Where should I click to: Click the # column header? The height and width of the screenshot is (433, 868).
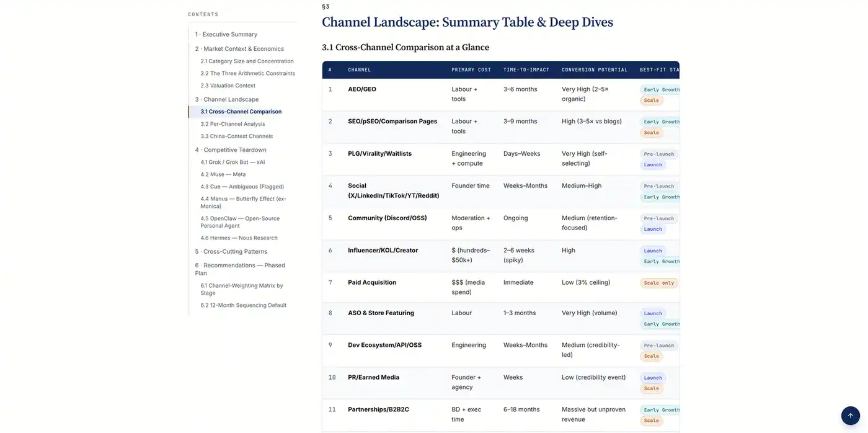point(330,69)
